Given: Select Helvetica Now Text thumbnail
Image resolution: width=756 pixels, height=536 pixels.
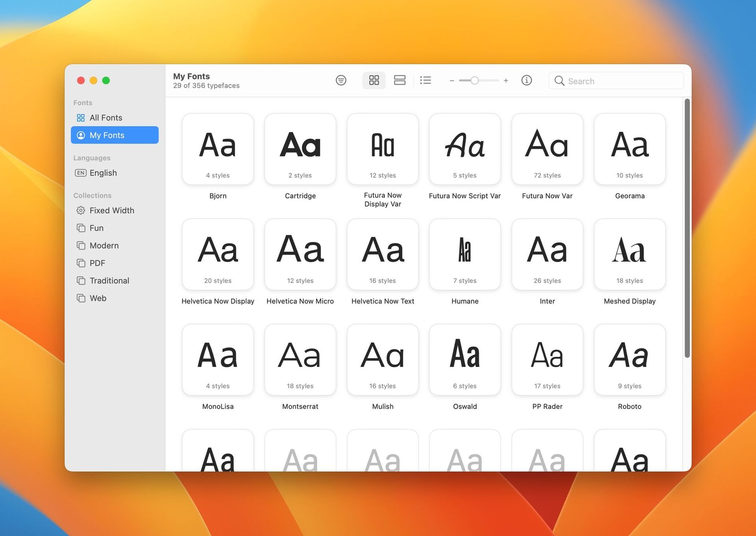Looking at the screenshot, I should click(383, 255).
